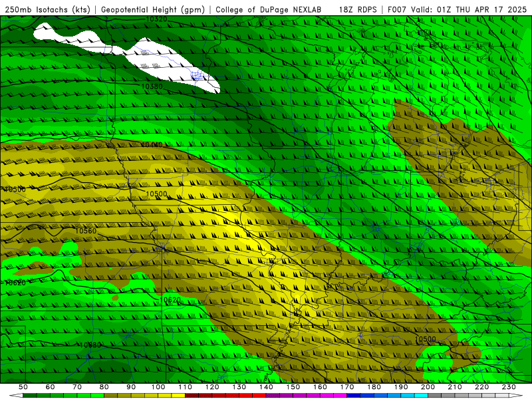Click the 130 kt color scale label

click(x=239, y=387)
